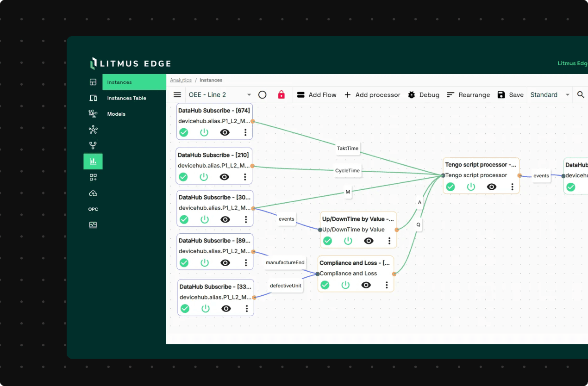The image size is (588, 386).
Task: Click status checkmark on DataHub Subscribe [674]
Action: (x=184, y=132)
